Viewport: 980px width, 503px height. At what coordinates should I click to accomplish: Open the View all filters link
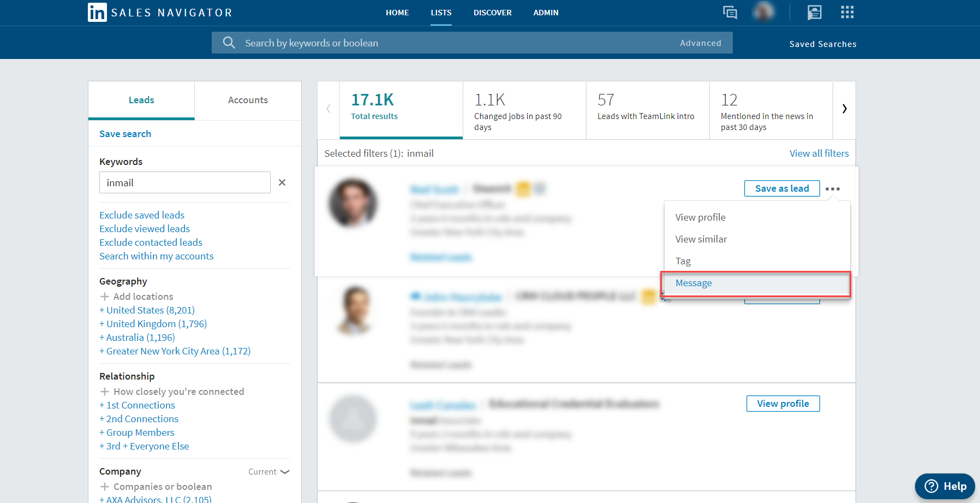pyautogui.click(x=819, y=153)
